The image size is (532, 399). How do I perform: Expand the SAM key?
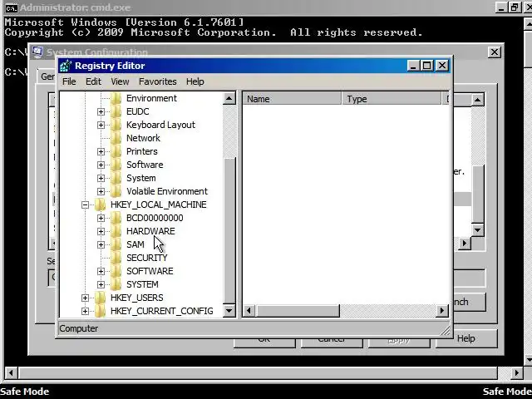click(101, 244)
